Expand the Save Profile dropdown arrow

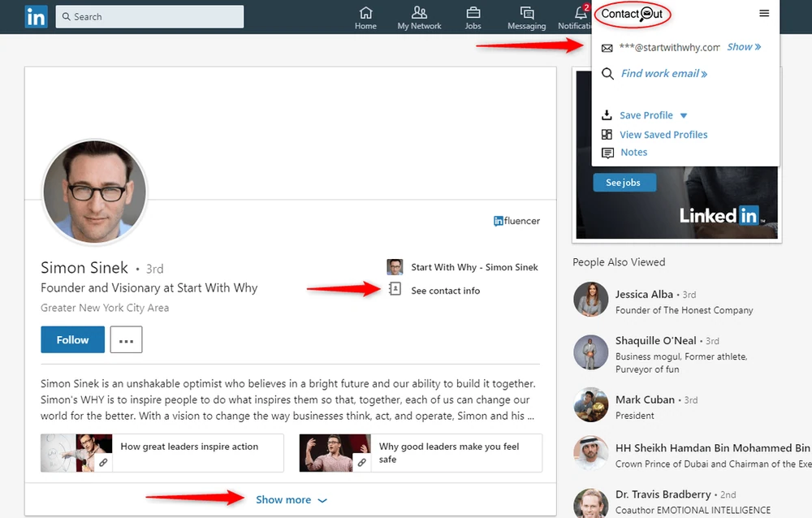[684, 115]
